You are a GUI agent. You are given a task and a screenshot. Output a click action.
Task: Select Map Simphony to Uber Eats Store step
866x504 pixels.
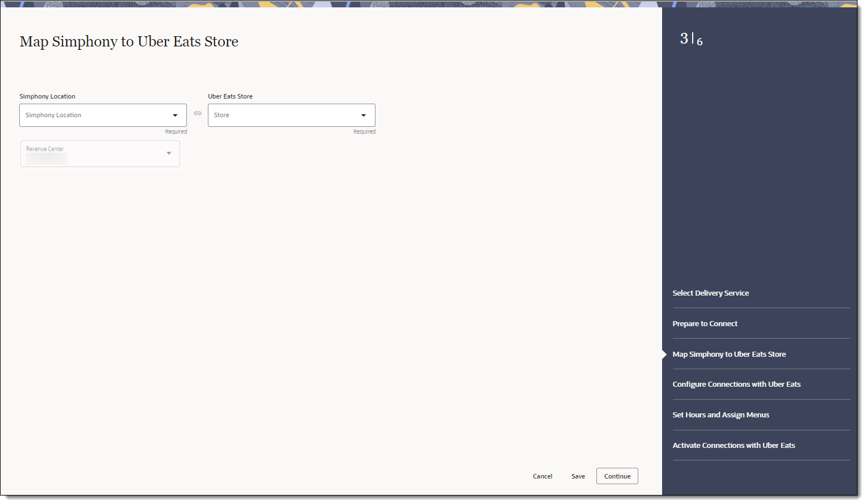(730, 354)
